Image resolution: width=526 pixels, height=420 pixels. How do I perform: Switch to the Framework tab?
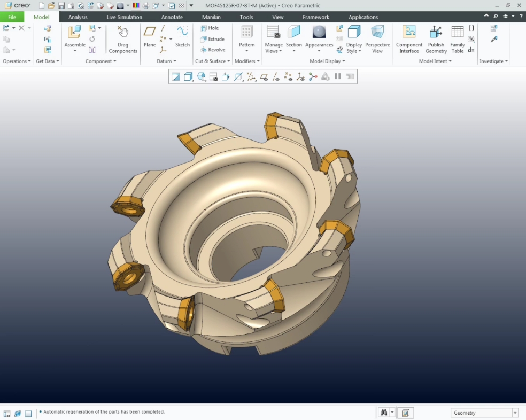click(316, 17)
